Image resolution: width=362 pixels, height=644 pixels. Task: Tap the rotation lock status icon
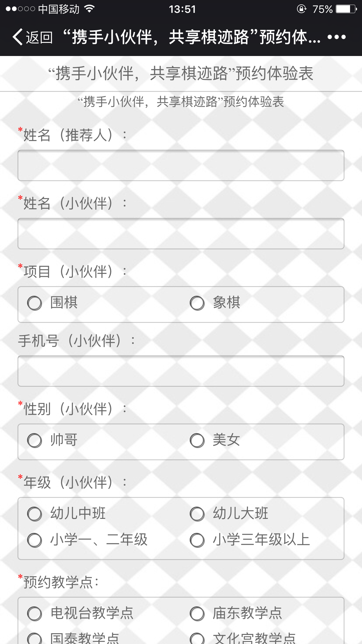(301, 9)
